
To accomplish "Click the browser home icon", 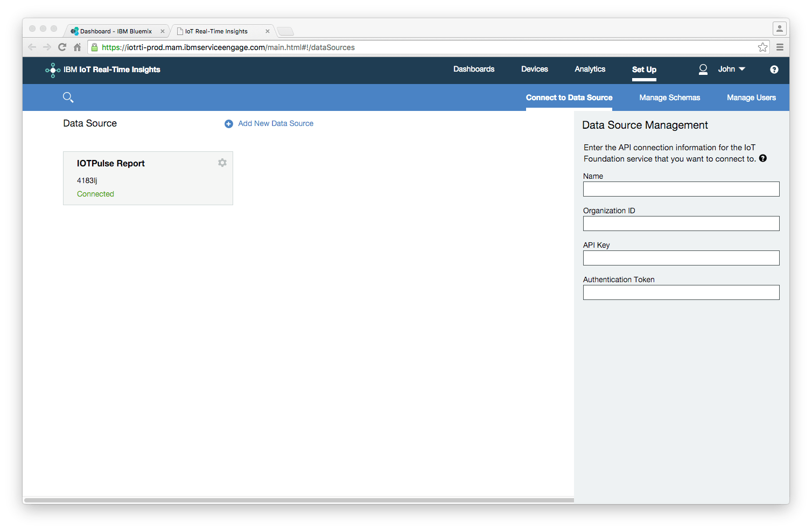I will [x=78, y=47].
